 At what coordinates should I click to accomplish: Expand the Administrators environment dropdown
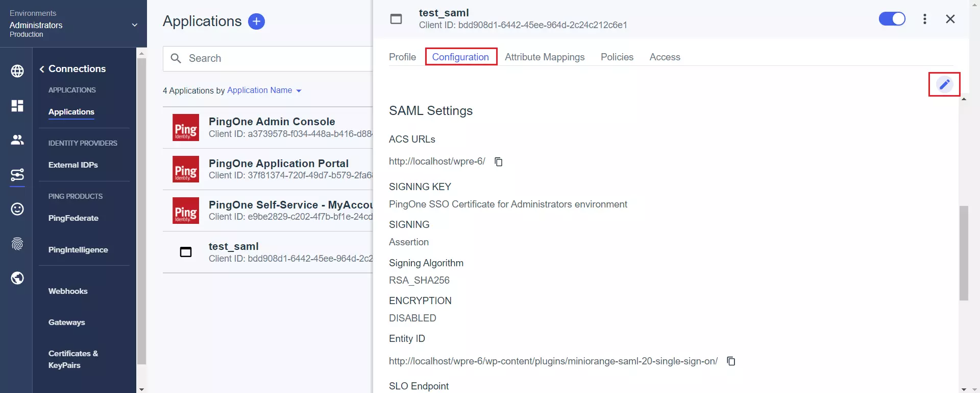135,25
